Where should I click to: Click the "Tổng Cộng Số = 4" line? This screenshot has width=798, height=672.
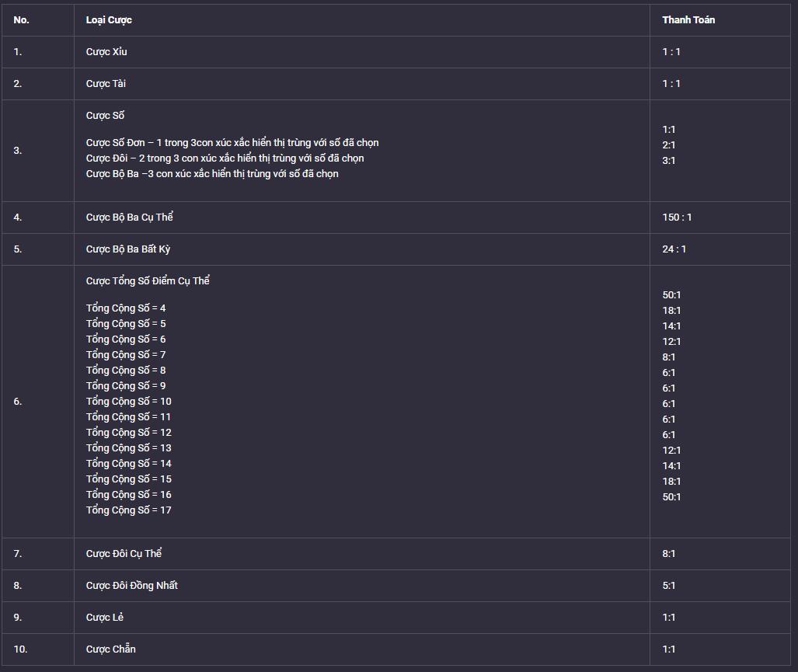tap(126, 308)
